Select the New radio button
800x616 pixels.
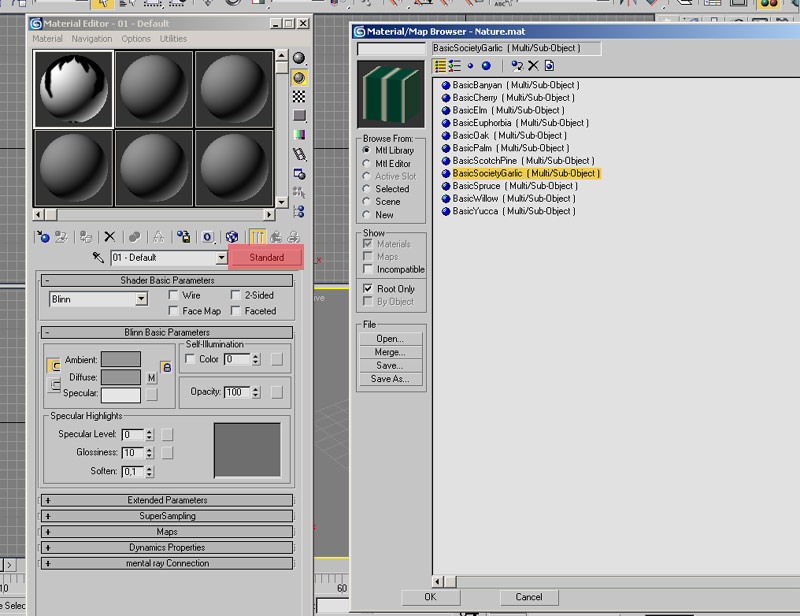point(366,215)
